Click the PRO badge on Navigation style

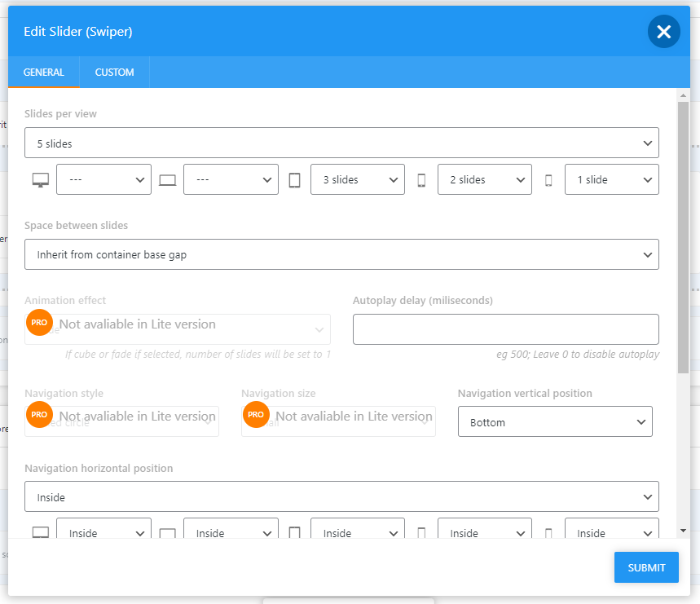pyautogui.click(x=39, y=415)
